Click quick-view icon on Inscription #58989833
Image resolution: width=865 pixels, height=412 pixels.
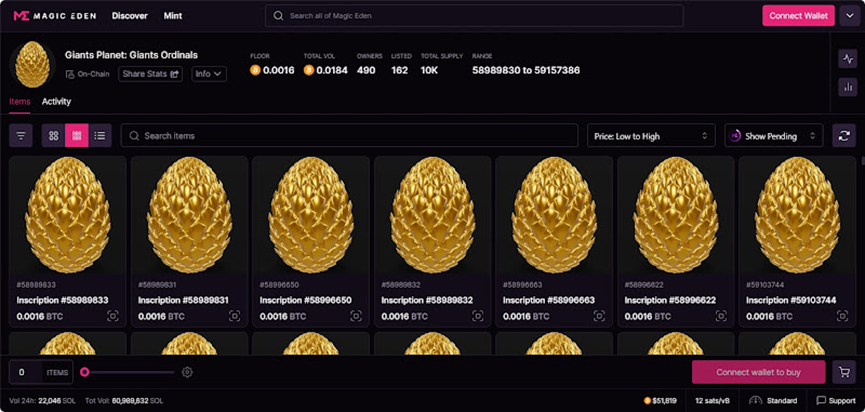pos(113,316)
